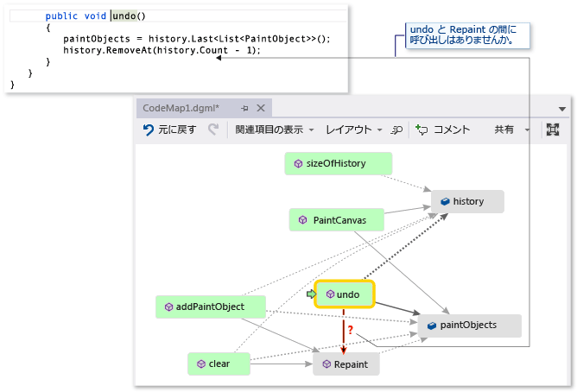Select the addPaintObject node
Image resolution: width=577 pixels, height=392 pixels.
(x=211, y=307)
